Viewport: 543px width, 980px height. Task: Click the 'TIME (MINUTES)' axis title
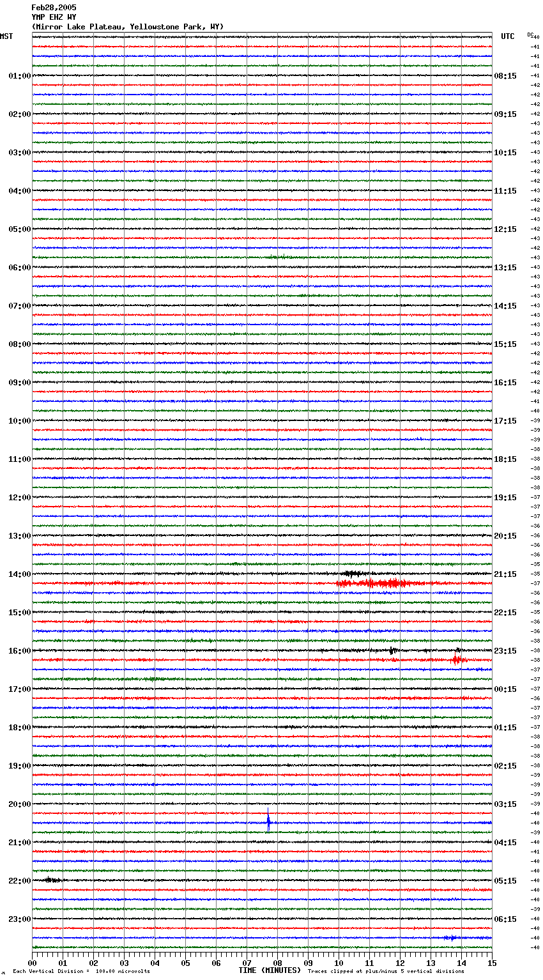pyautogui.click(x=270, y=970)
